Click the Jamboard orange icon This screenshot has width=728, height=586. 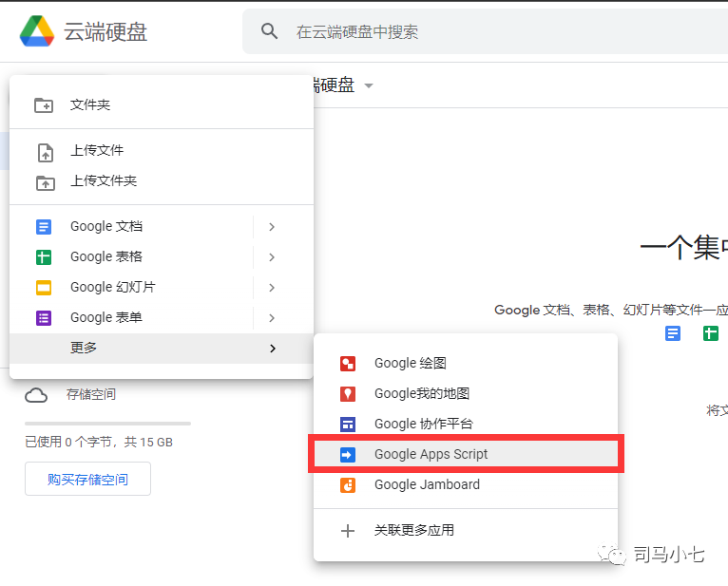click(348, 485)
